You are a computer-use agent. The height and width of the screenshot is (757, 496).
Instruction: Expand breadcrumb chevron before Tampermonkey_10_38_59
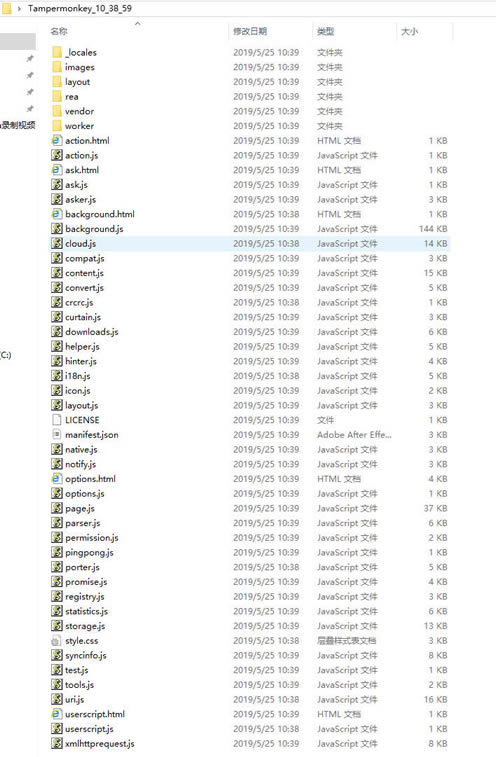pos(19,8)
